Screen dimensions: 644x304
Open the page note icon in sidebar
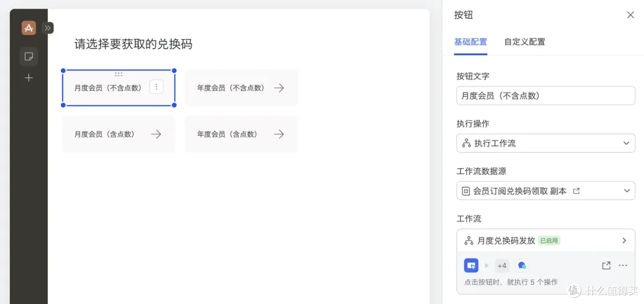pos(29,57)
